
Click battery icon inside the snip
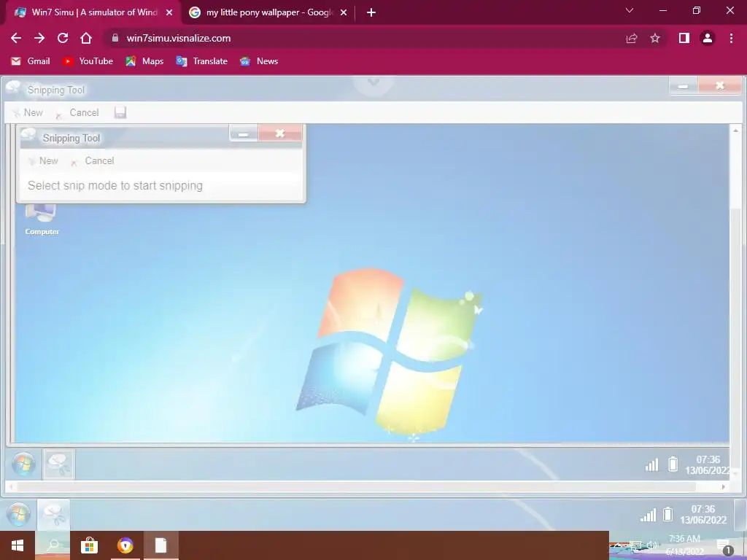(x=673, y=464)
